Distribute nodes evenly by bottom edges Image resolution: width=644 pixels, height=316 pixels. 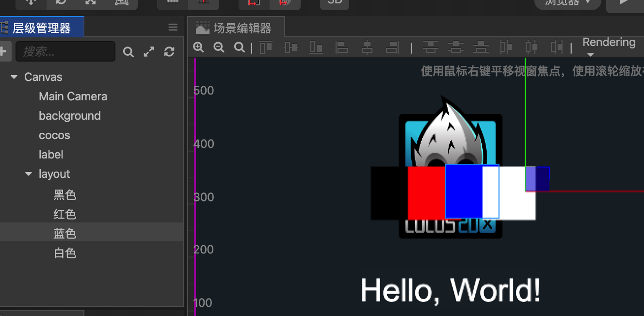[481, 47]
